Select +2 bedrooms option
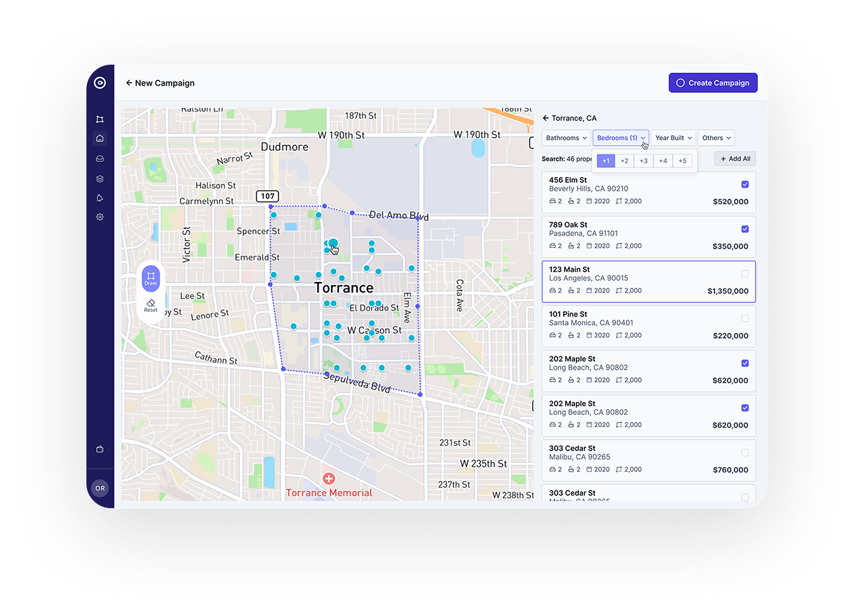The width and height of the screenshot is (854, 616). point(624,161)
